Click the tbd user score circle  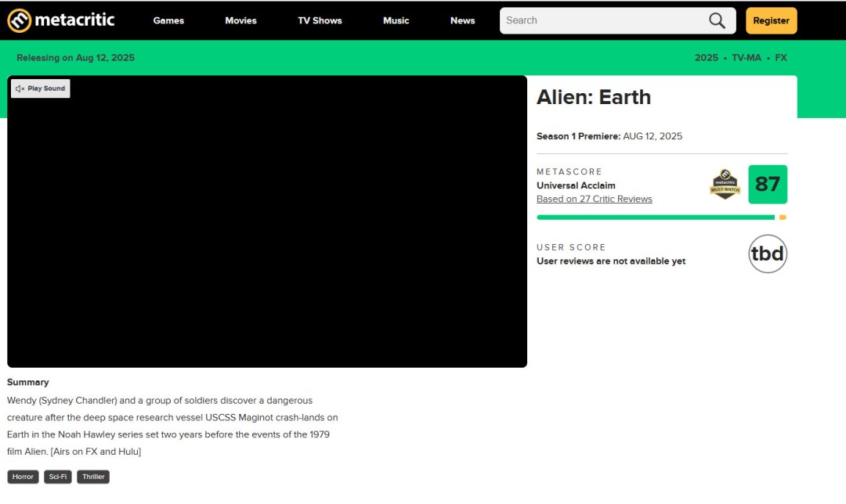click(767, 254)
